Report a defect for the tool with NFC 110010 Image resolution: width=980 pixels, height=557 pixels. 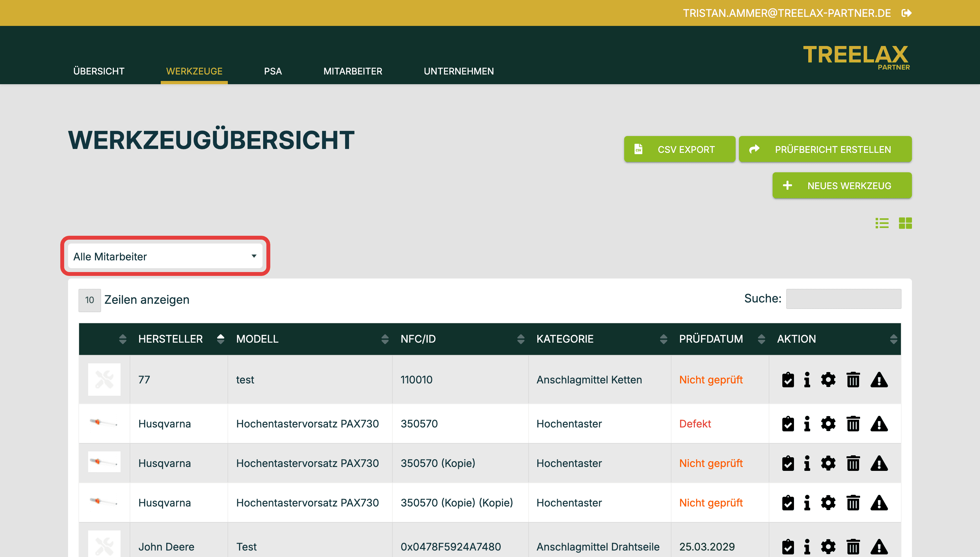(x=879, y=380)
